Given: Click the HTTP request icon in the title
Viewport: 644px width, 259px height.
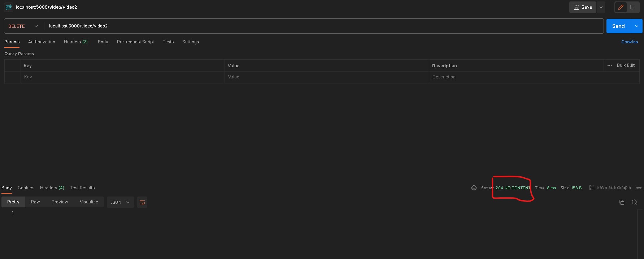Looking at the screenshot, I should [x=9, y=7].
